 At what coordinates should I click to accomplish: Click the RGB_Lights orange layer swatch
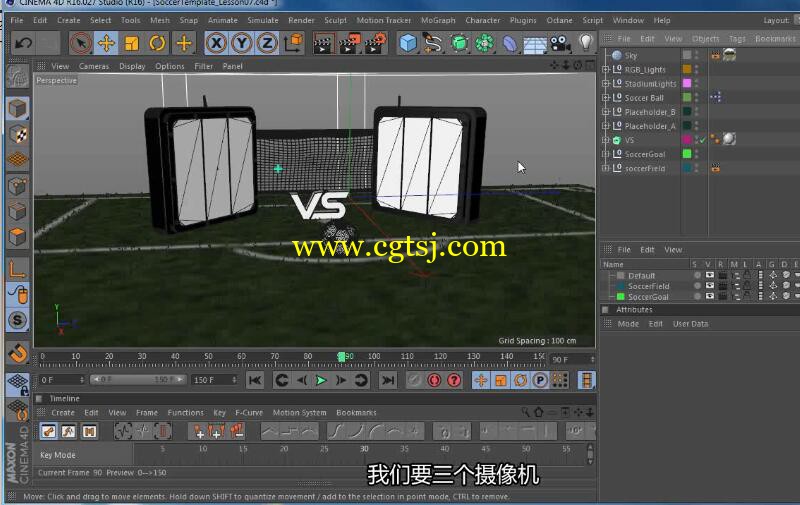tap(687, 69)
